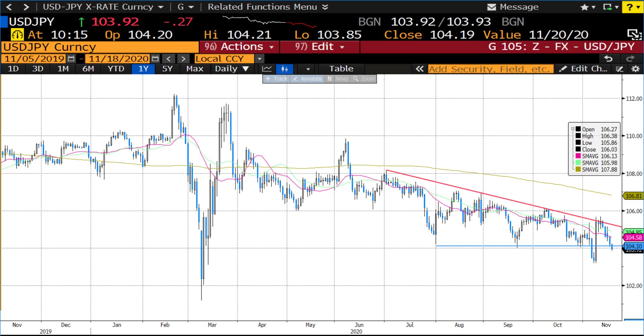Open Edit Chart pencil button
The image size is (644, 336).
pos(583,69)
